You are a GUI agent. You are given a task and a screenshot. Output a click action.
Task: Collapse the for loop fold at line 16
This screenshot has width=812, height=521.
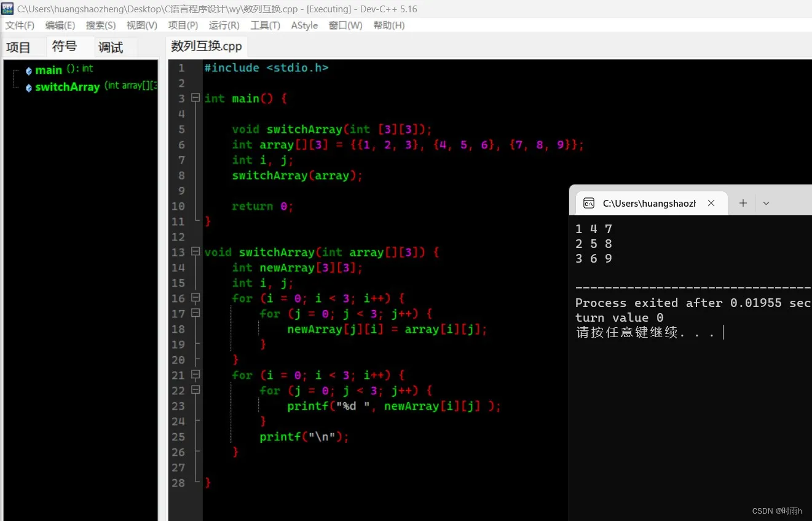(x=195, y=298)
